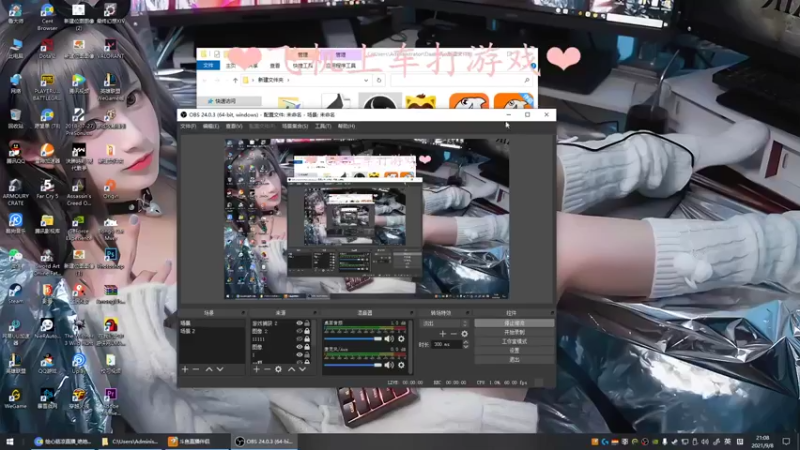Select the Steam desktop icon
This screenshot has height=450, width=800.
click(x=15, y=294)
